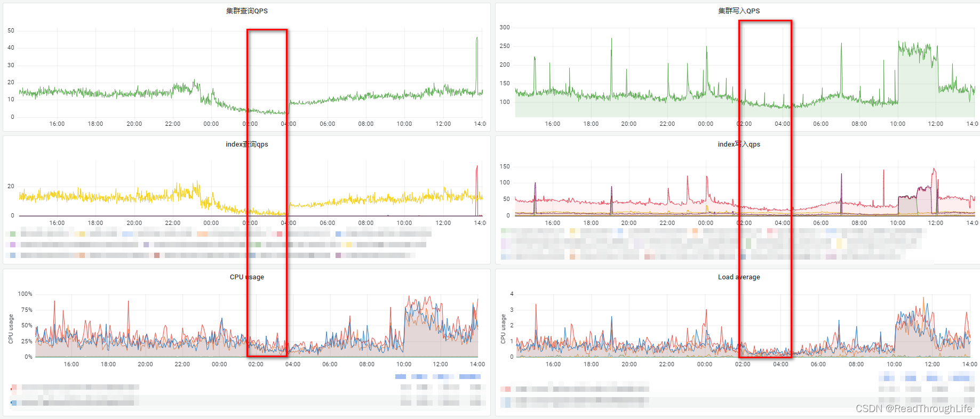
Task: Click the 16:00 time label in 集群查询QPS chart
Action: click(57, 124)
